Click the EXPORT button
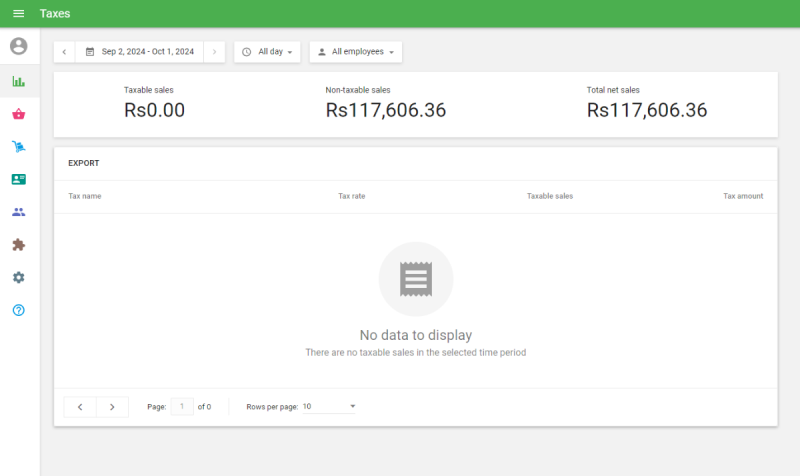The height and width of the screenshot is (476, 800). pos(83,163)
